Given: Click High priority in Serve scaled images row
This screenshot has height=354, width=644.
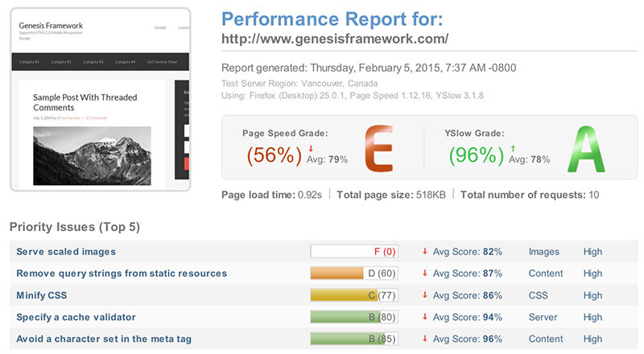Looking at the screenshot, I should [x=592, y=252].
